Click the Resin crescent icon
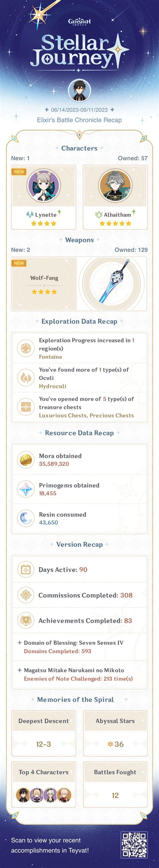The image size is (159, 868). (25, 518)
